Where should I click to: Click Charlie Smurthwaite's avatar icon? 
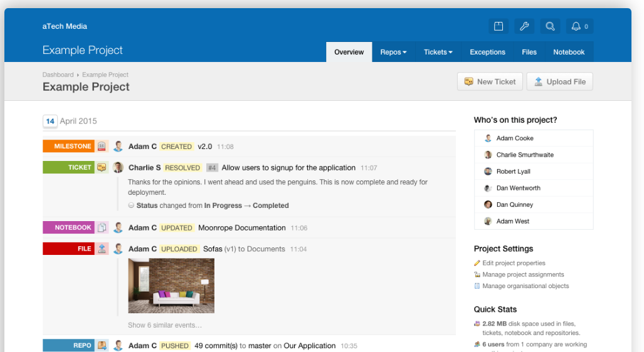(488, 155)
